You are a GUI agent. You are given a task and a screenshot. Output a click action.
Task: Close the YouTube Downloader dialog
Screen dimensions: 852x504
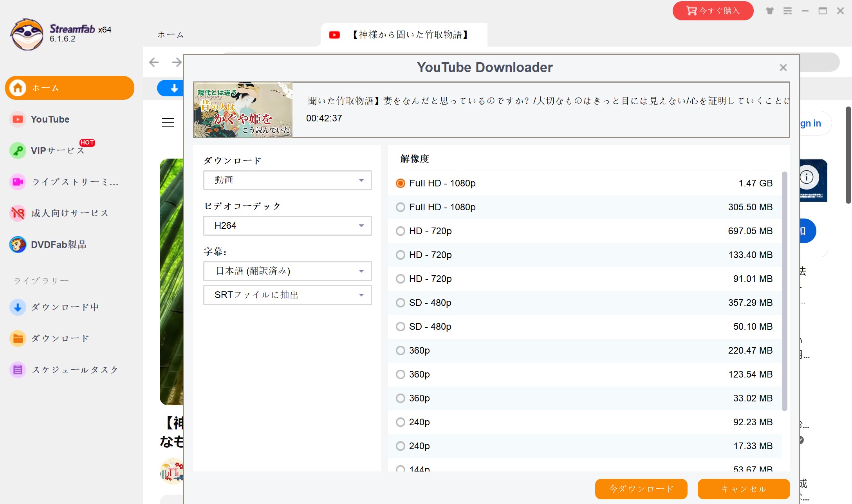[x=783, y=68]
